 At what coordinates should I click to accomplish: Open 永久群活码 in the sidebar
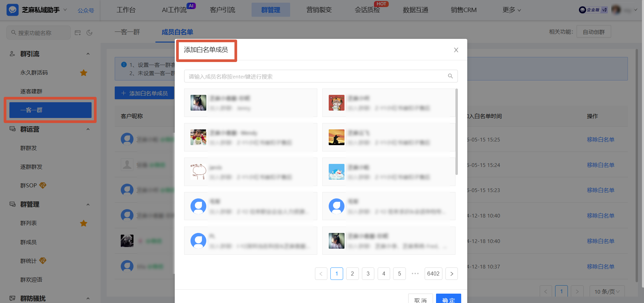click(x=34, y=72)
